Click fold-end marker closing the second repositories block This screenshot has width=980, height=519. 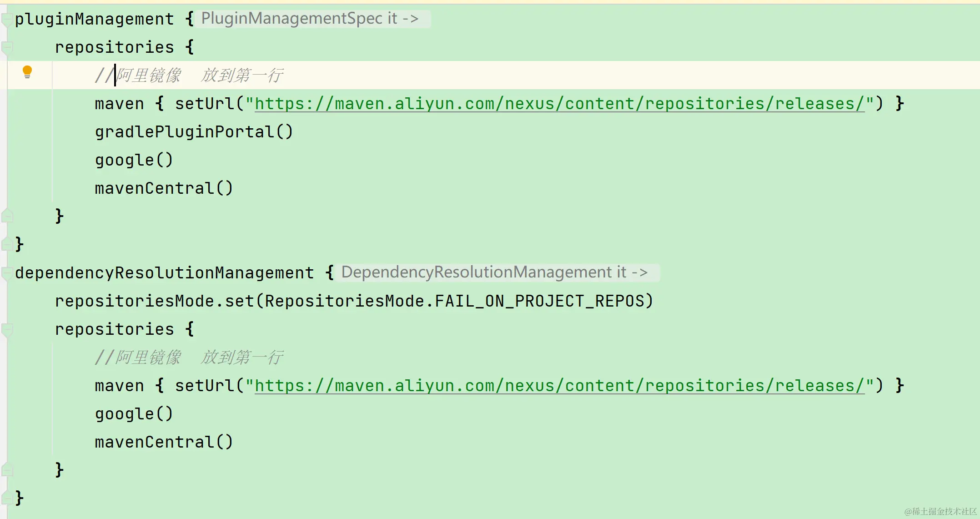click(x=7, y=469)
